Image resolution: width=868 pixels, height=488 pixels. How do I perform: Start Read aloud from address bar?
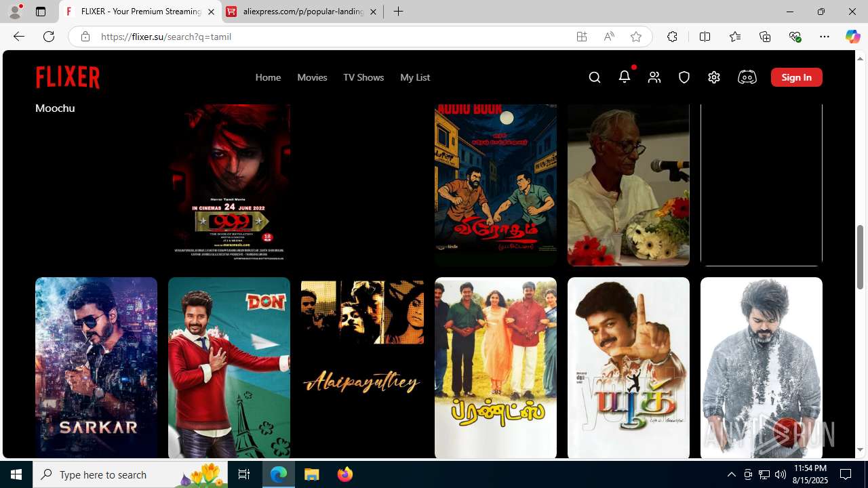pos(609,37)
